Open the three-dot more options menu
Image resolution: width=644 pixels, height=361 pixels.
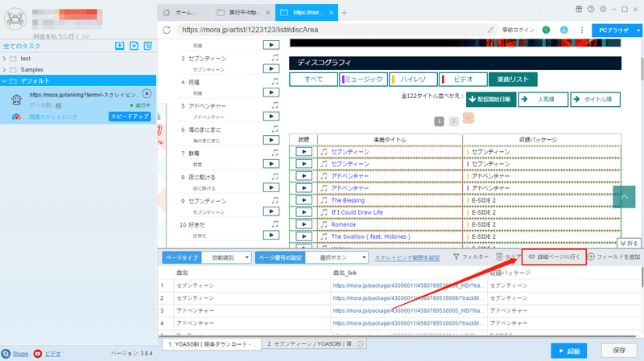(x=581, y=30)
